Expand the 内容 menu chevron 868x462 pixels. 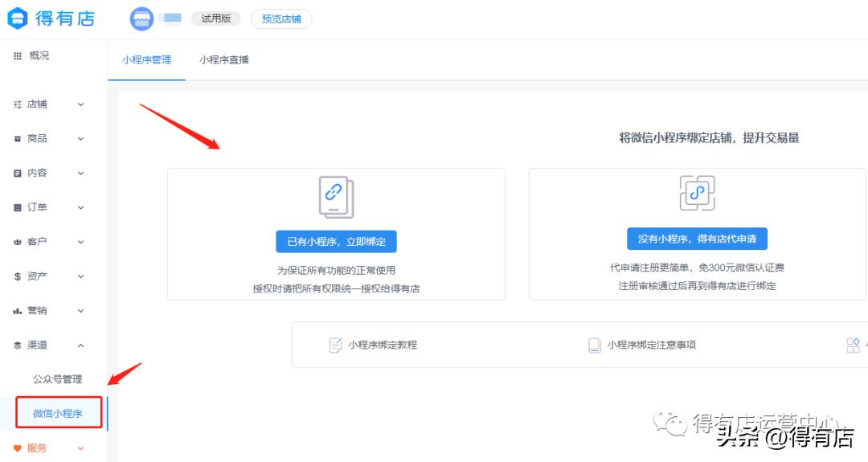81,174
